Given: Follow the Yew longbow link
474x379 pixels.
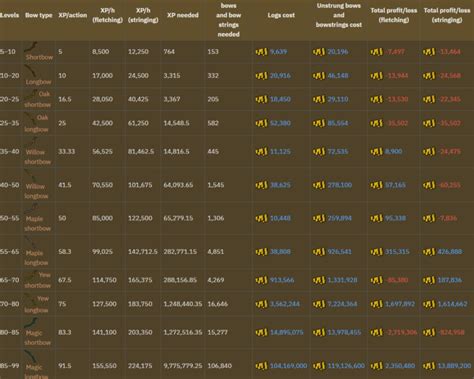Looking at the screenshot, I should (37, 304).
